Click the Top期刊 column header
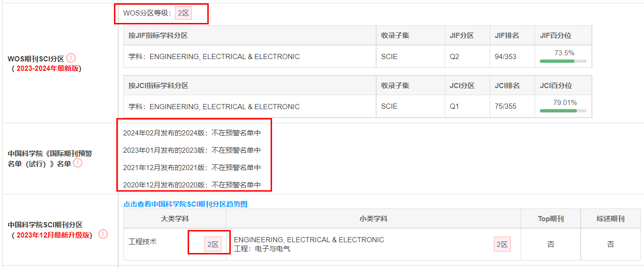The image size is (644, 268). pyautogui.click(x=551, y=219)
